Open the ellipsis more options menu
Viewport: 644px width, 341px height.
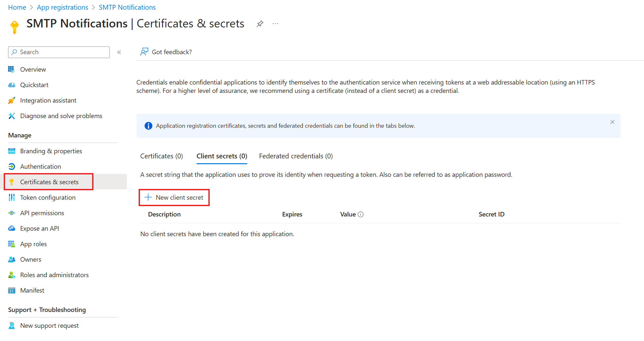coord(275,24)
